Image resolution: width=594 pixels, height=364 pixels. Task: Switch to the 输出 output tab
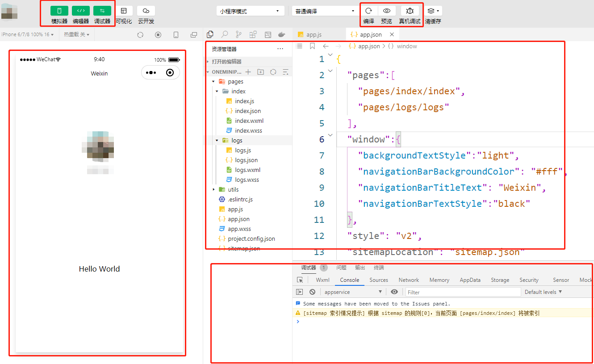point(360,268)
